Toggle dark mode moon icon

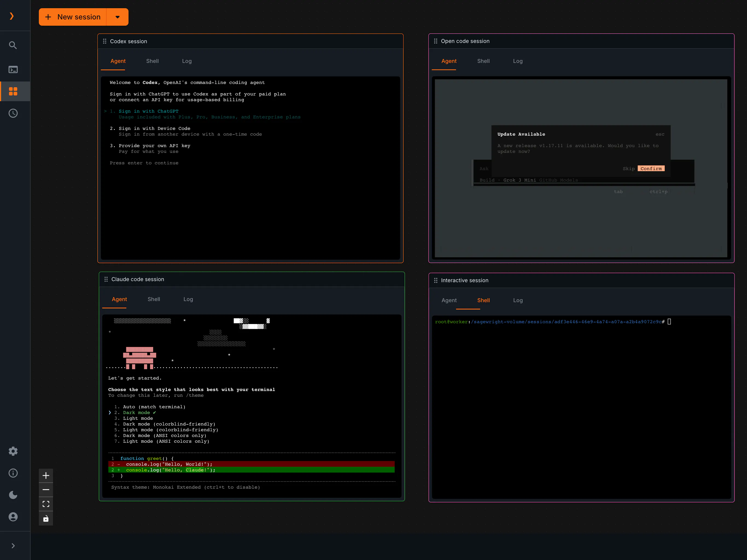pos(13,495)
